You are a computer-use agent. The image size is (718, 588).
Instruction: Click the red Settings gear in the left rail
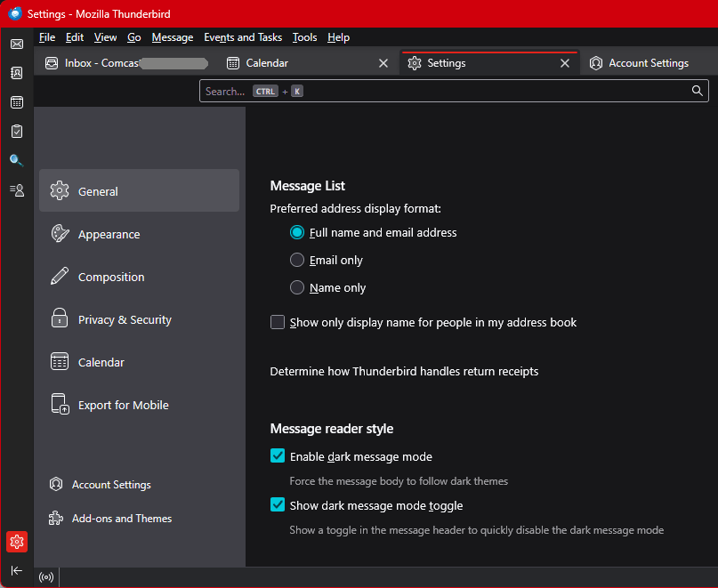(17, 541)
